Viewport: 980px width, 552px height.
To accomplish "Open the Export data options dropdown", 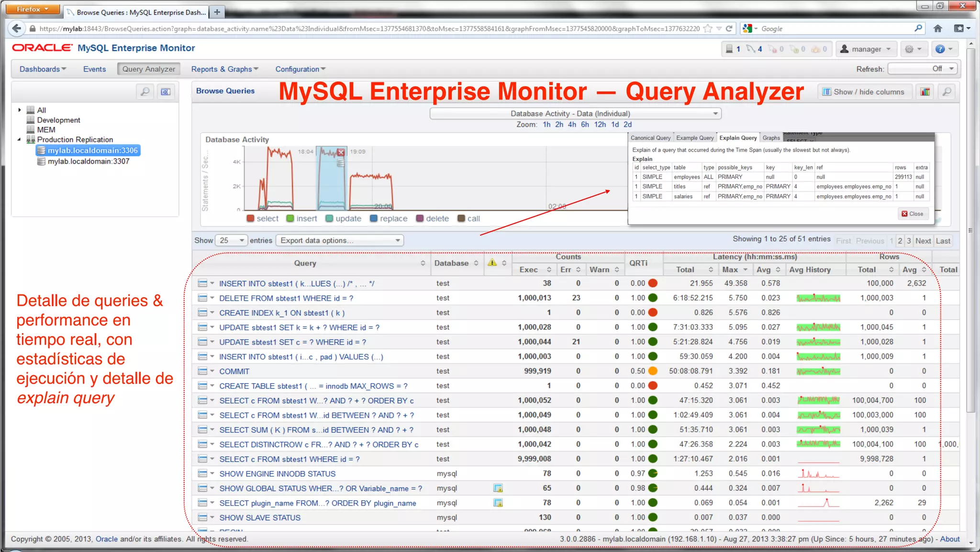I will tap(340, 240).
